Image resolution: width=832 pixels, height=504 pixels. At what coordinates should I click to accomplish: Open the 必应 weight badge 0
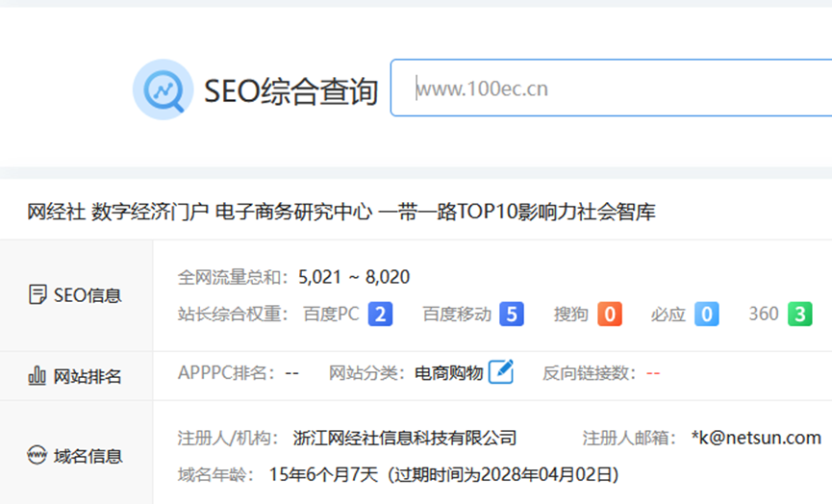(707, 315)
